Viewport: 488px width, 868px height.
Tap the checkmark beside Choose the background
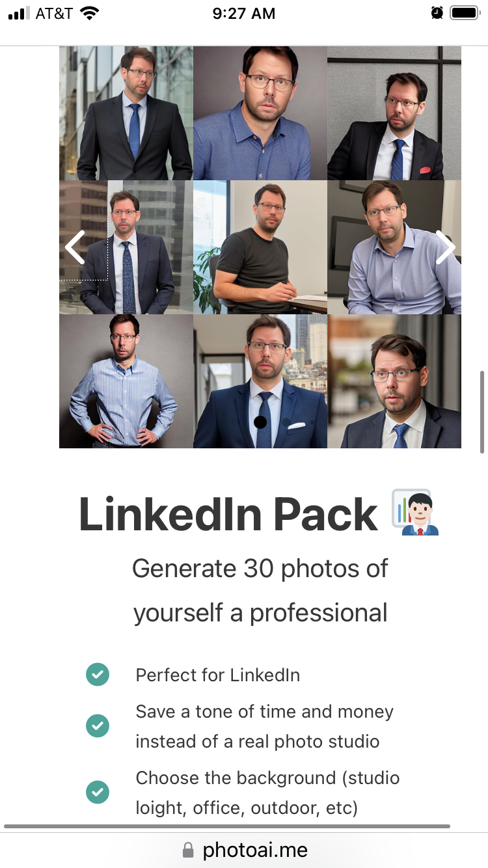98,792
